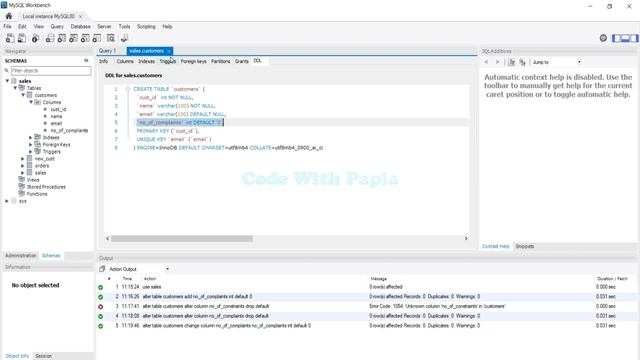
Task: Select the cust_id column in tree
Action: pyautogui.click(x=58, y=109)
